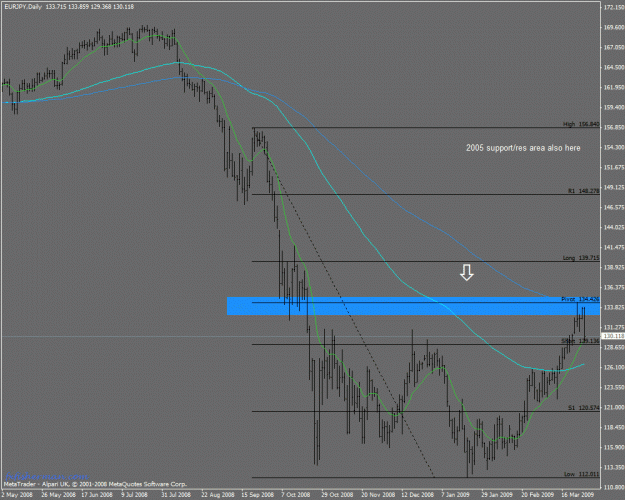Click the 113.350 price axis label
The image size is (625, 500).
point(614,467)
